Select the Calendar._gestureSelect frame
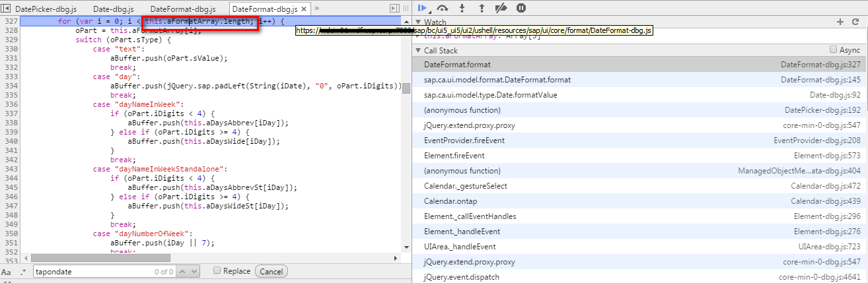 pyautogui.click(x=639, y=185)
